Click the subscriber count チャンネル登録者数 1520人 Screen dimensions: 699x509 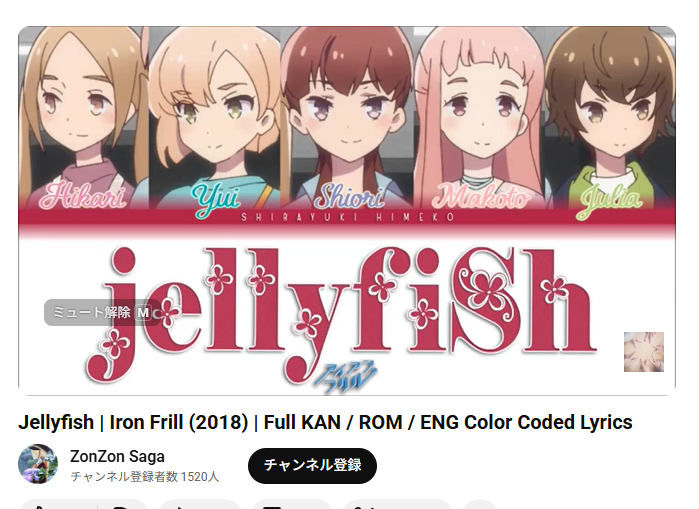click(144, 476)
